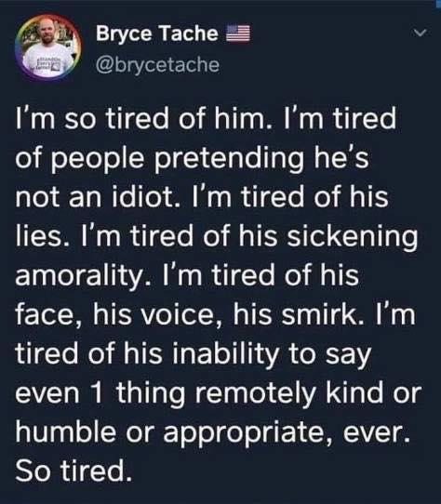Click the white t-shirt in the avatar photo
The image size is (441, 504).
click(48, 60)
